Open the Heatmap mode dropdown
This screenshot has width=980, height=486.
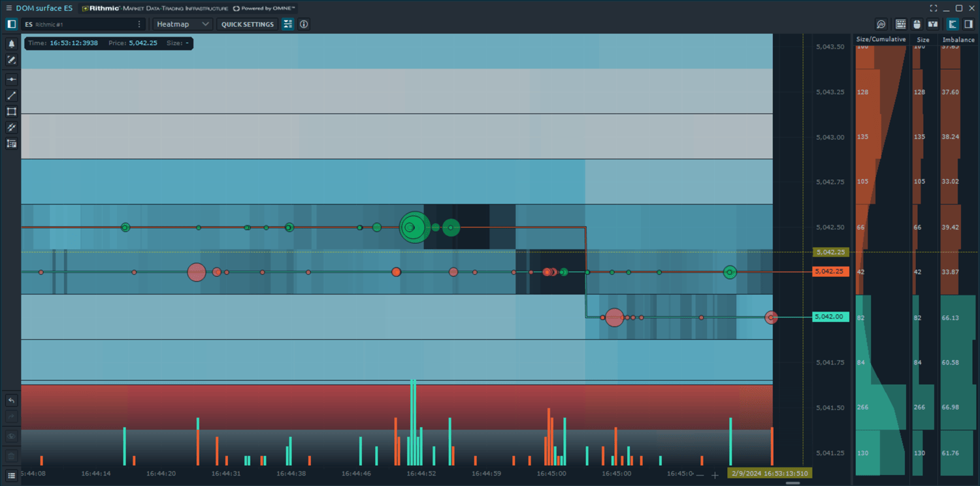pos(182,24)
